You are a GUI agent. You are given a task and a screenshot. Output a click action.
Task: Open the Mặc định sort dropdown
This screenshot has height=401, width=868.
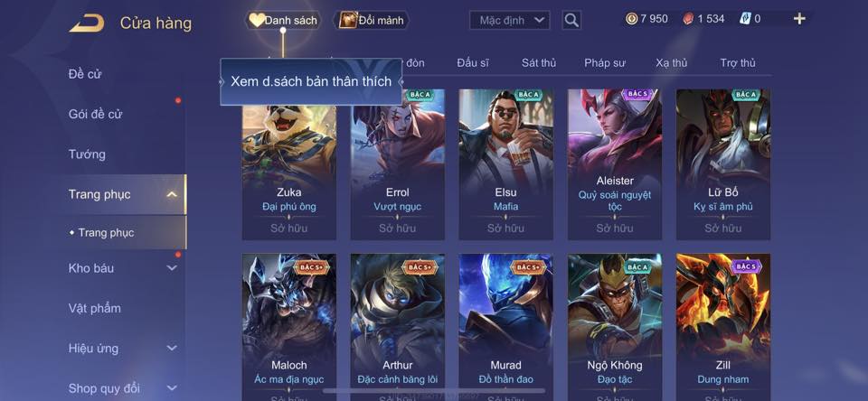point(510,21)
